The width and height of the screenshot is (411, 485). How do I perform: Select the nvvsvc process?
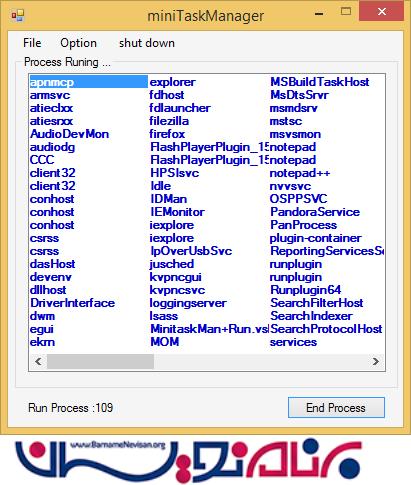click(290, 186)
